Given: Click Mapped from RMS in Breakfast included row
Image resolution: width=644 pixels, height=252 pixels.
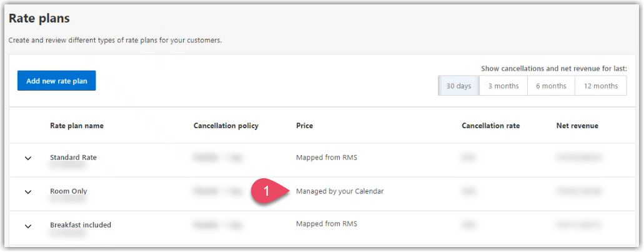Looking at the screenshot, I should [x=327, y=224].
